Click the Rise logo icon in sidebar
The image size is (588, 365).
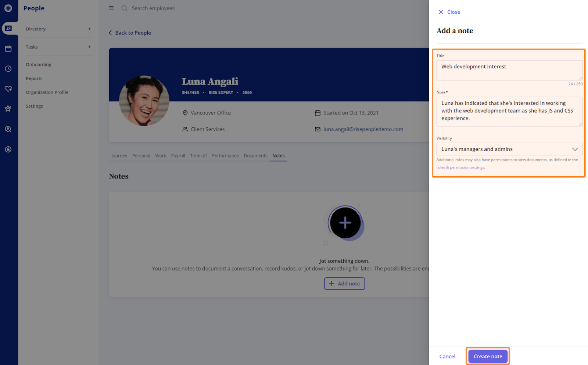pos(8,8)
